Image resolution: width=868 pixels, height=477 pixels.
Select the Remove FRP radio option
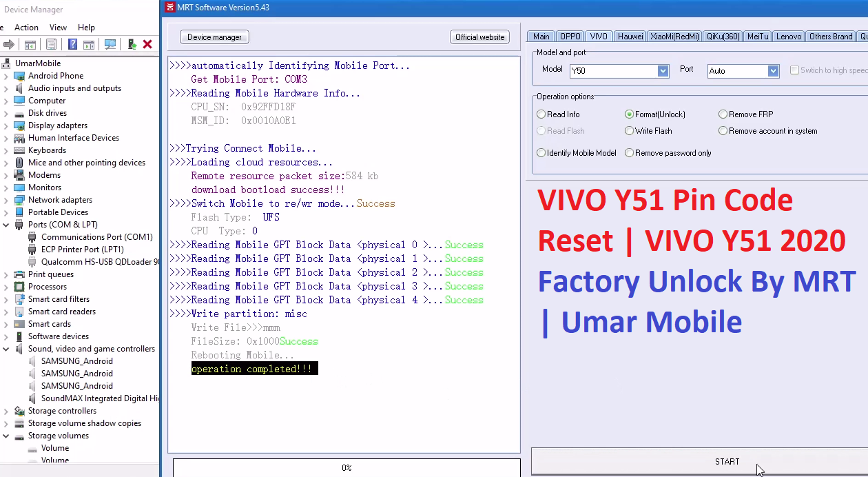click(x=723, y=114)
